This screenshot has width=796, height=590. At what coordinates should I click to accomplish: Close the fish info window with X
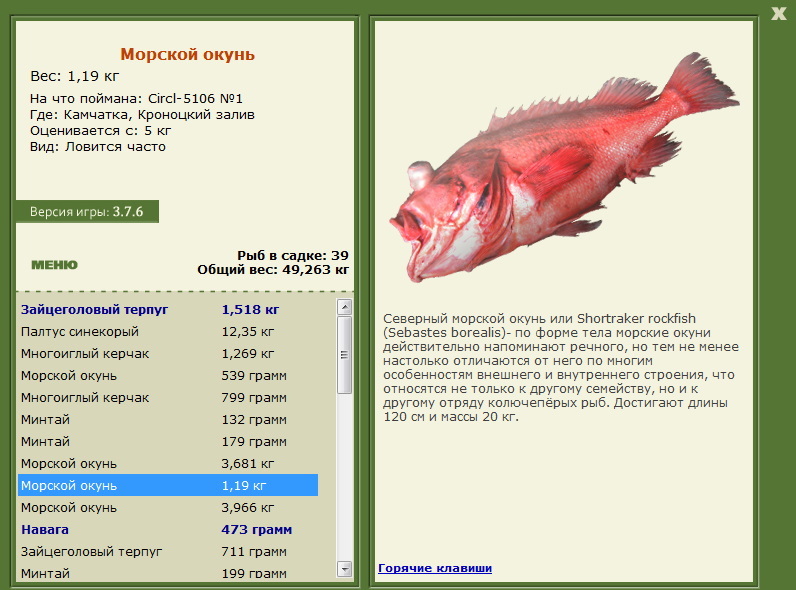(x=778, y=14)
